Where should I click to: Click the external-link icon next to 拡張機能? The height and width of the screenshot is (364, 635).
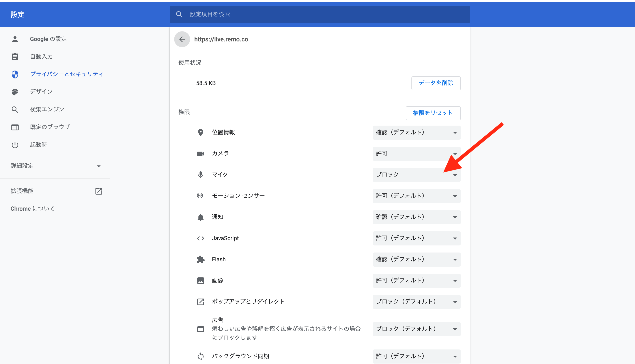99,191
